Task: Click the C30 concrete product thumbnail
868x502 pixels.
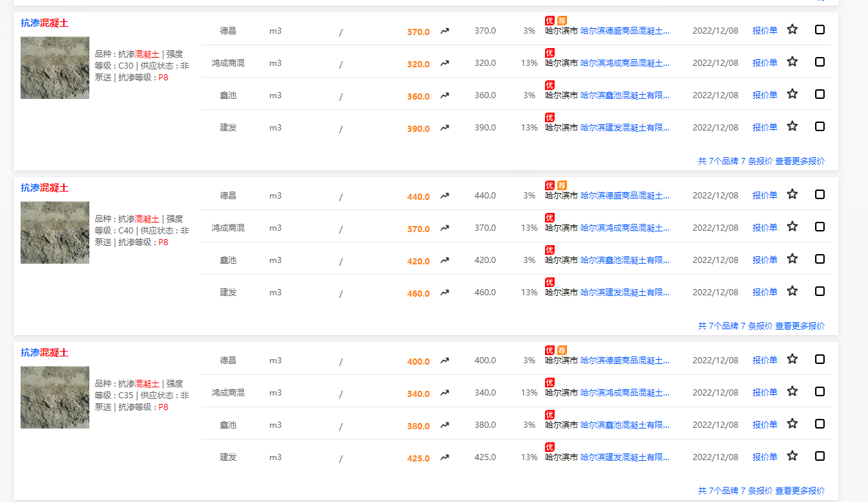Action: point(55,68)
